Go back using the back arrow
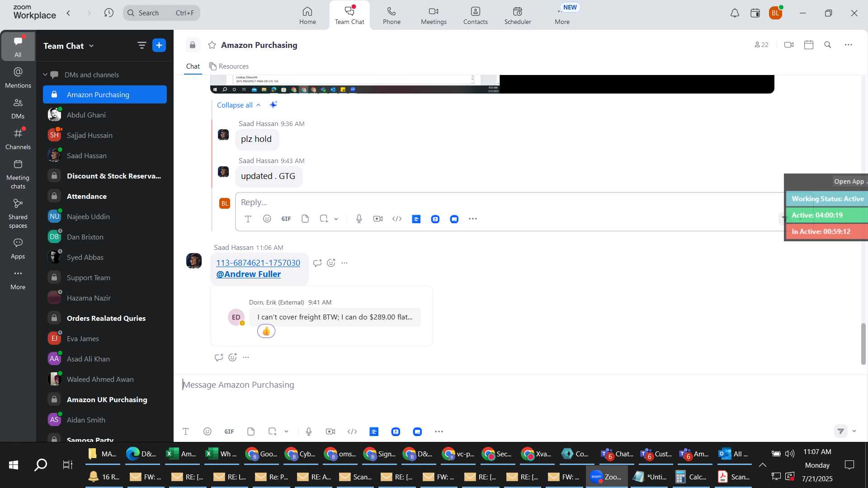 pos(68,13)
